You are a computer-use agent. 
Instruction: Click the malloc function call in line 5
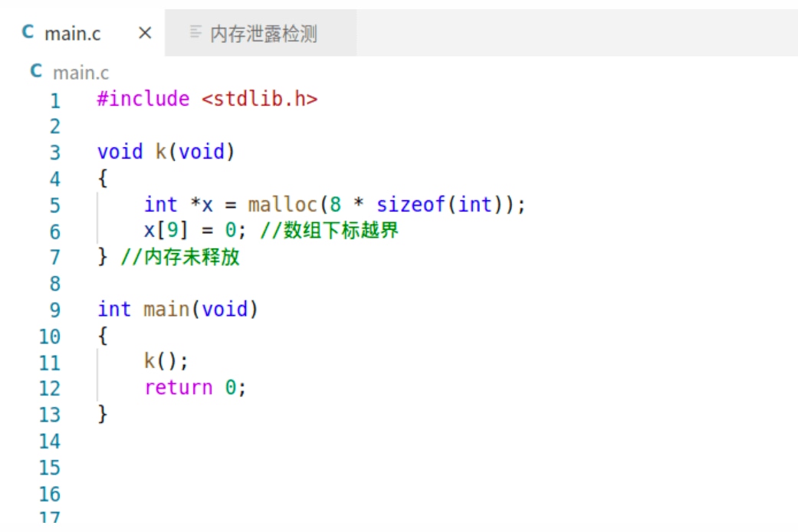point(283,205)
